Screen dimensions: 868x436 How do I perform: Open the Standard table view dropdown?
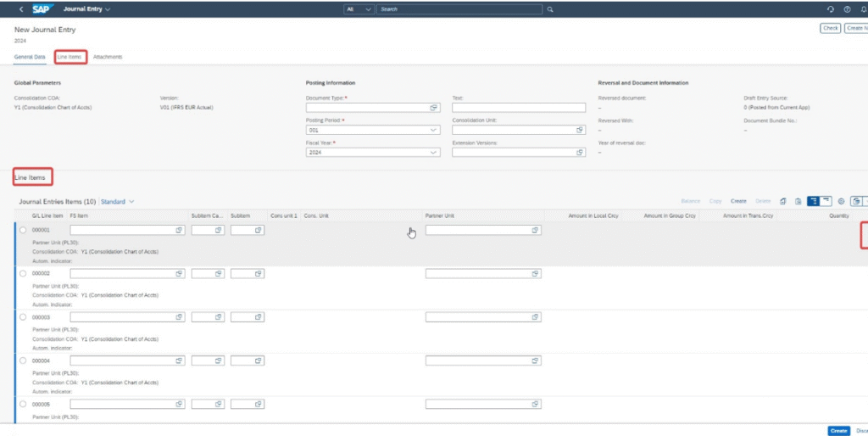tap(117, 202)
